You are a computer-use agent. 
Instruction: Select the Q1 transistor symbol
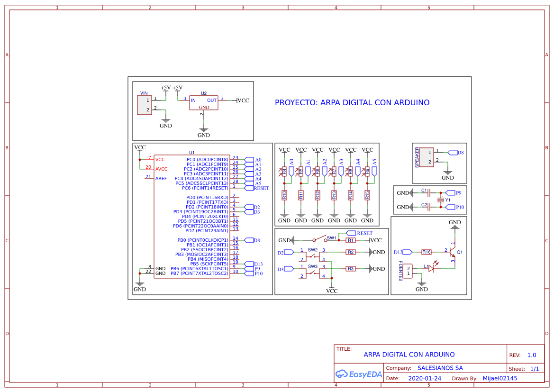click(x=452, y=252)
